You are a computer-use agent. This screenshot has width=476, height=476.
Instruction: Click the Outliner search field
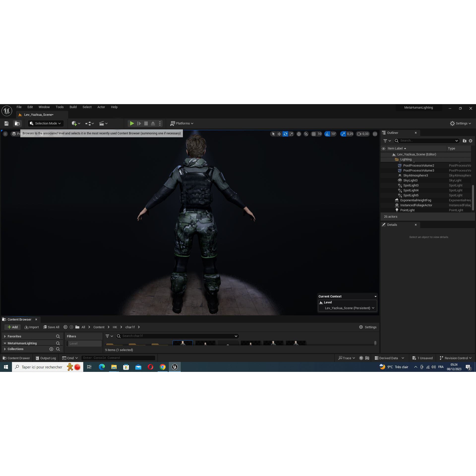click(426, 141)
